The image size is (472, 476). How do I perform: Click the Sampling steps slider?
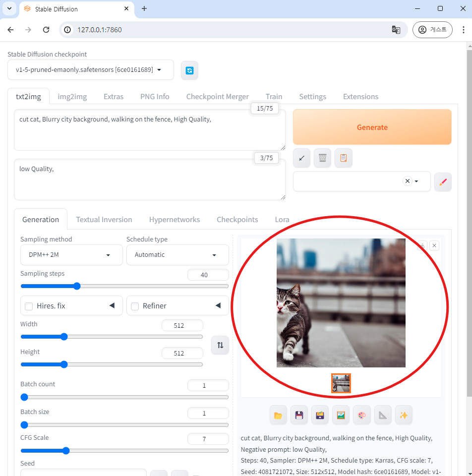coord(124,286)
